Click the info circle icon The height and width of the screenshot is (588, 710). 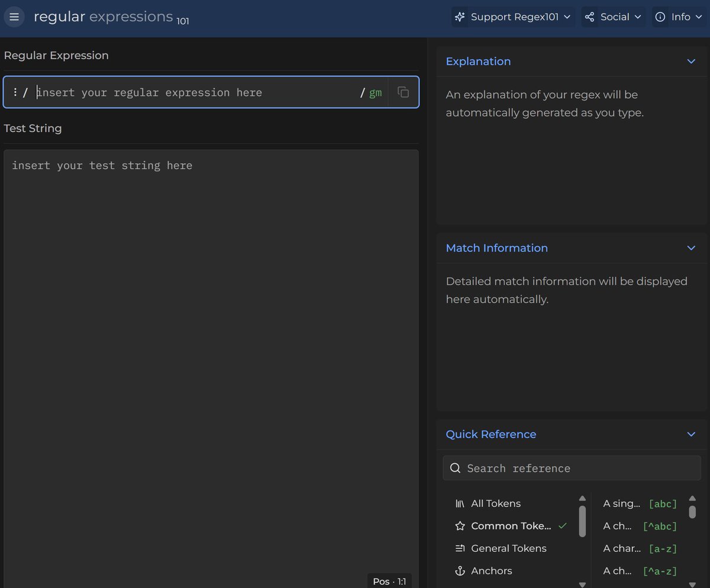tap(660, 17)
